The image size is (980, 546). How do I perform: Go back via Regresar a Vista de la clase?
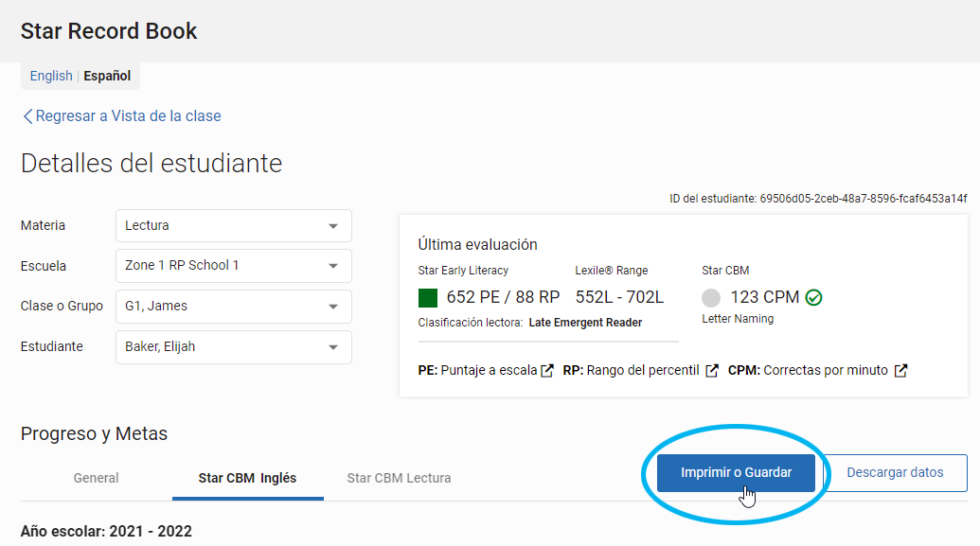click(128, 116)
